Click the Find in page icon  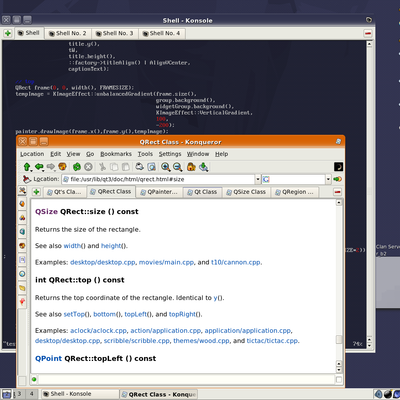pyautogui.click(x=151, y=167)
